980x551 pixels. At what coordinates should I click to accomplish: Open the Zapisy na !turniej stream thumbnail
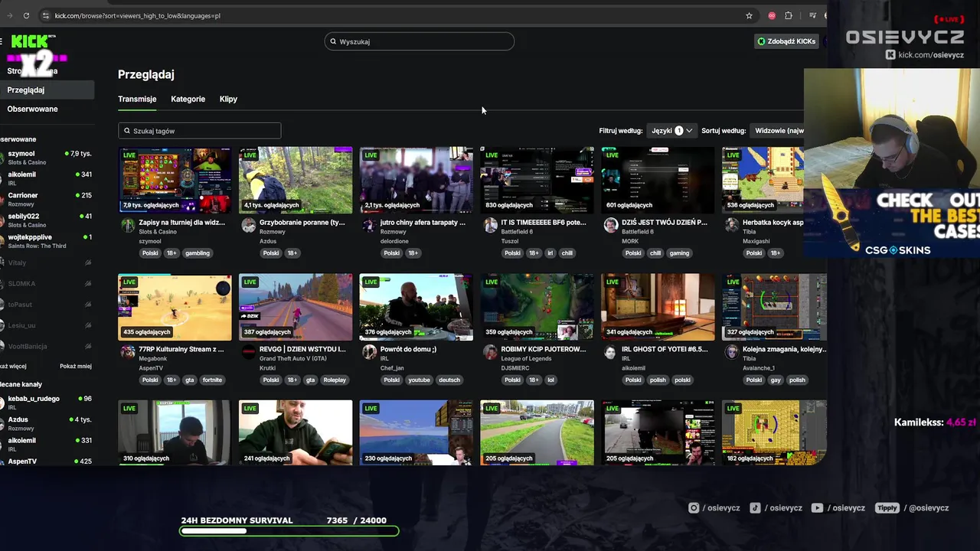(175, 180)
